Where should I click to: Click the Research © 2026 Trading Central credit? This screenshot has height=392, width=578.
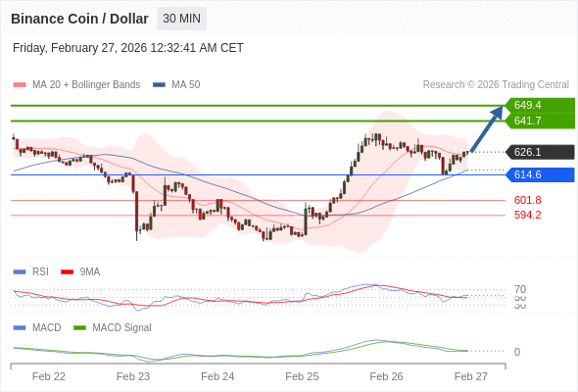pyautogui.click(x=496, y=85)
